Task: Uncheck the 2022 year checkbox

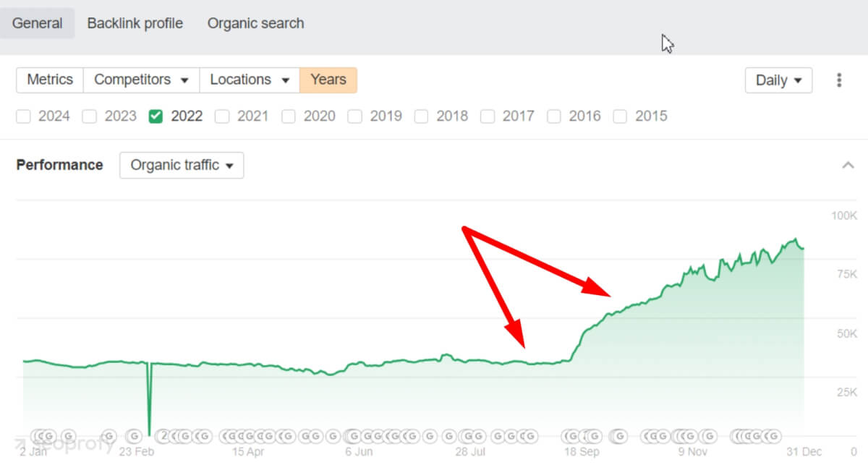Action: pyautogui.click(x=156, y=116)
